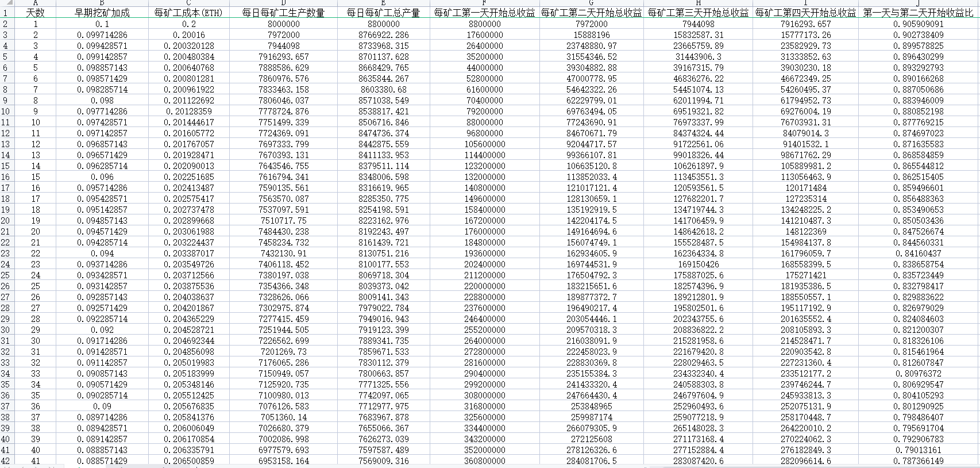980x468 pixels.
Task: Click the 天数 header cell
Action: pos(35,13)
